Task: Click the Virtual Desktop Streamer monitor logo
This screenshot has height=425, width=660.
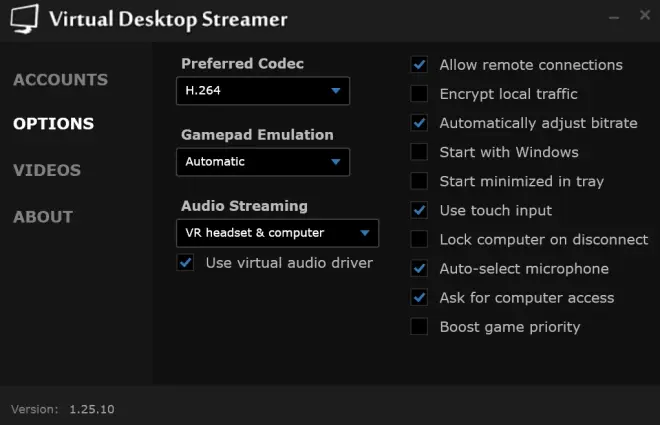Action: (24, 19)
